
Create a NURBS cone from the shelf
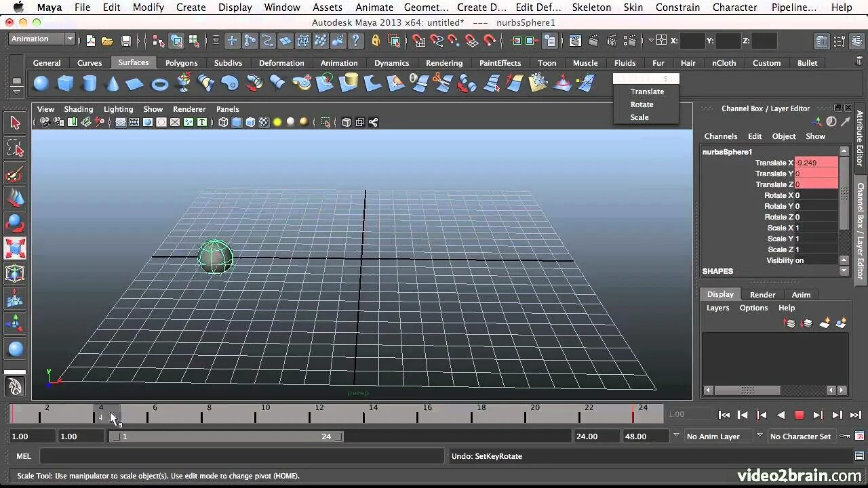pos(113,83)
